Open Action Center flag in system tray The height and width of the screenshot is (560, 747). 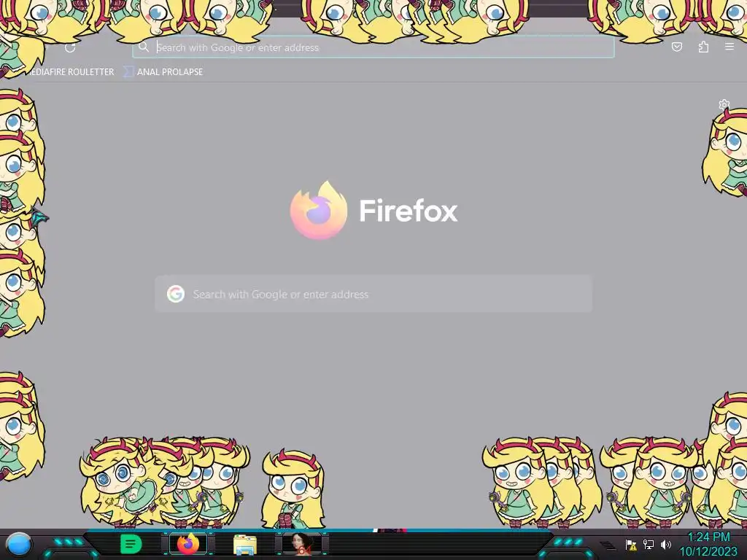tap(631, 544)
